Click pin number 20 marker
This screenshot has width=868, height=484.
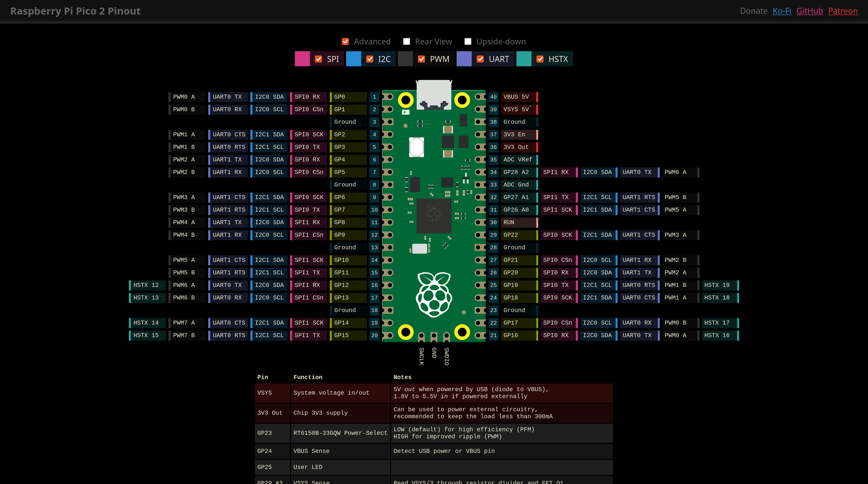pos(374,335)
